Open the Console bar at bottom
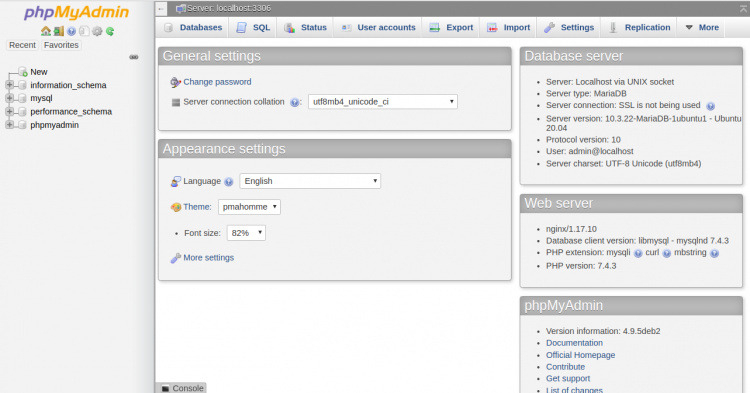Screen dimensions: 750x393 (182, 388)
